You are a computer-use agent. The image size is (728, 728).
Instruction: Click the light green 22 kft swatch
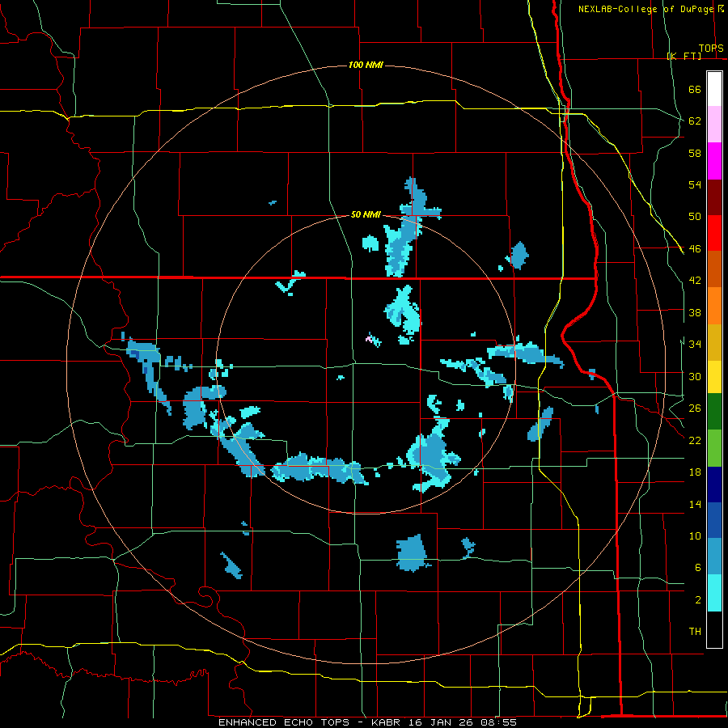pos(714,447)
